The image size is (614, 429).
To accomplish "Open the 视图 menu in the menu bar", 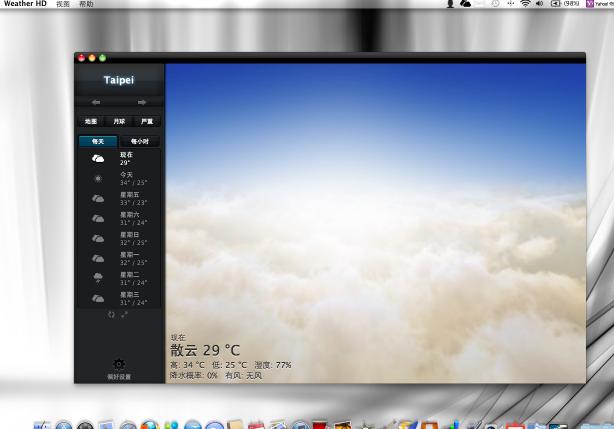I will point(63,4).
